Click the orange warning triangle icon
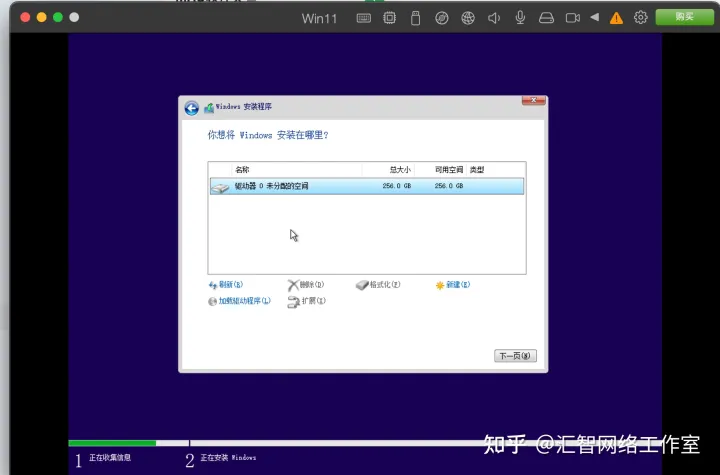 tap(616, 18)
